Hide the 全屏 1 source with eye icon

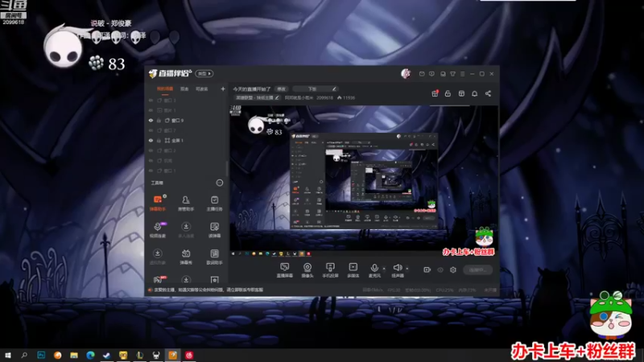click(151, 140)
